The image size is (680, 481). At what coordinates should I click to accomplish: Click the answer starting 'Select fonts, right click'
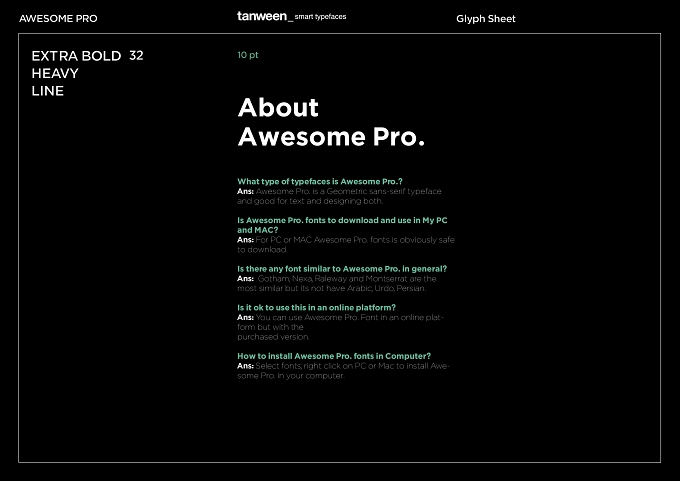[x=343, y=371]
